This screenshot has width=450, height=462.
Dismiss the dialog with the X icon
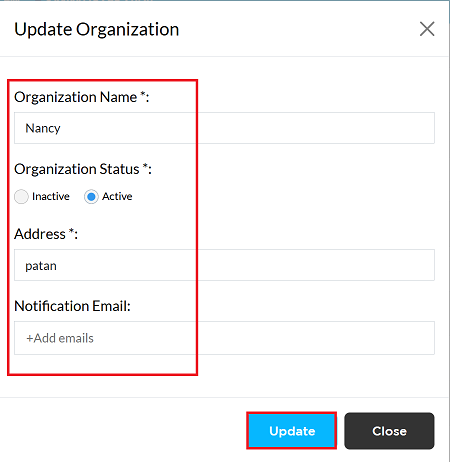(x=427, y=29)
